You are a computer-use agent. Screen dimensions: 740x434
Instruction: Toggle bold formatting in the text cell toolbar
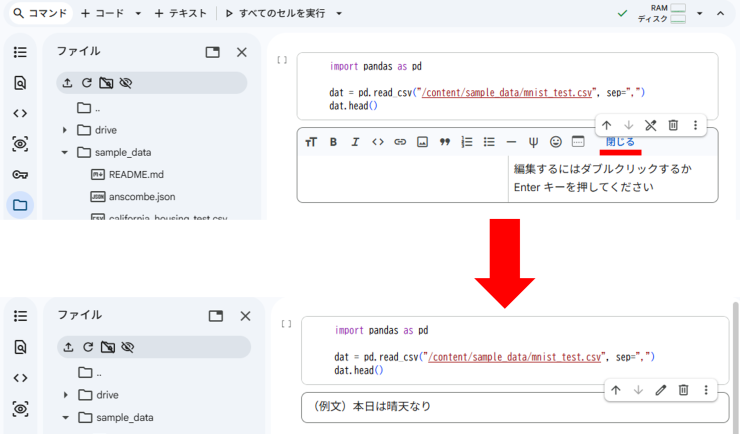(x=333, y=142)
